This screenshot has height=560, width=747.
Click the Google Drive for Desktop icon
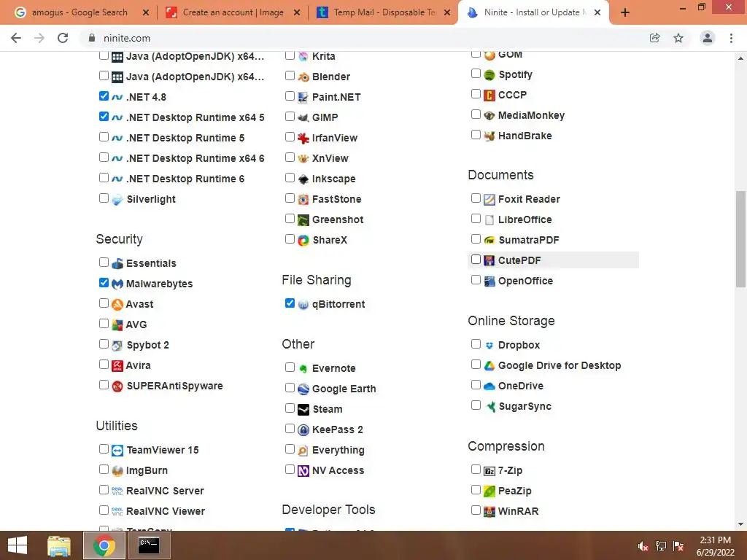pyautogui.click(x=489, y=366)
